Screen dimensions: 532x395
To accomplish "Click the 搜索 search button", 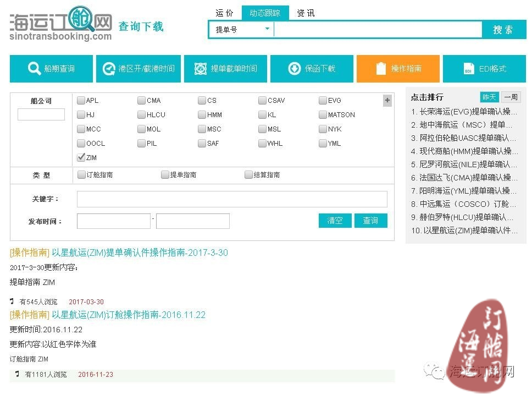I will click(503, 30).
